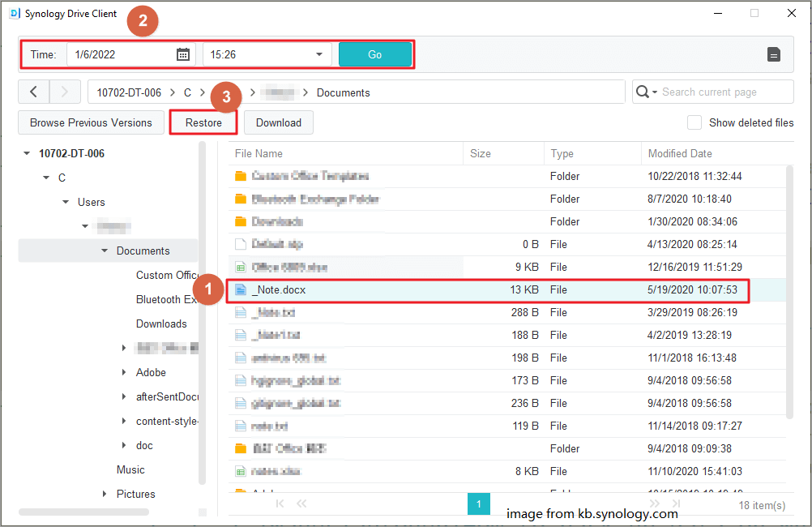Select Users in the folder tree
This screenshot has width=812, height=527.
(x=91, y=202)
